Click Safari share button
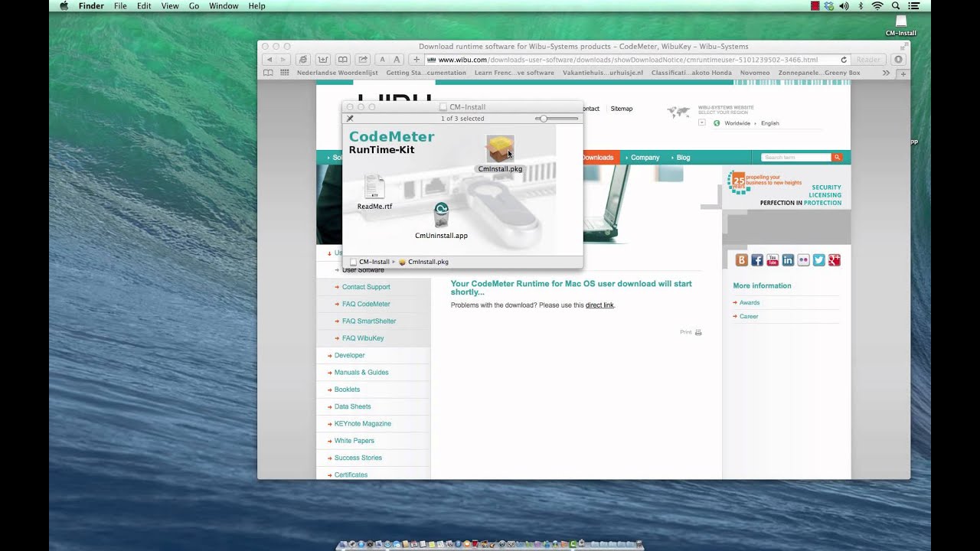 click(363, 60)
